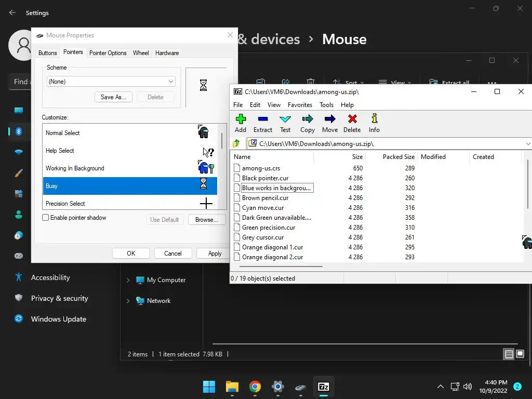The width and height of the screenshot is (532, 399).
Task: Open Settings gear in the taskbar
Action: coord(277,387)
